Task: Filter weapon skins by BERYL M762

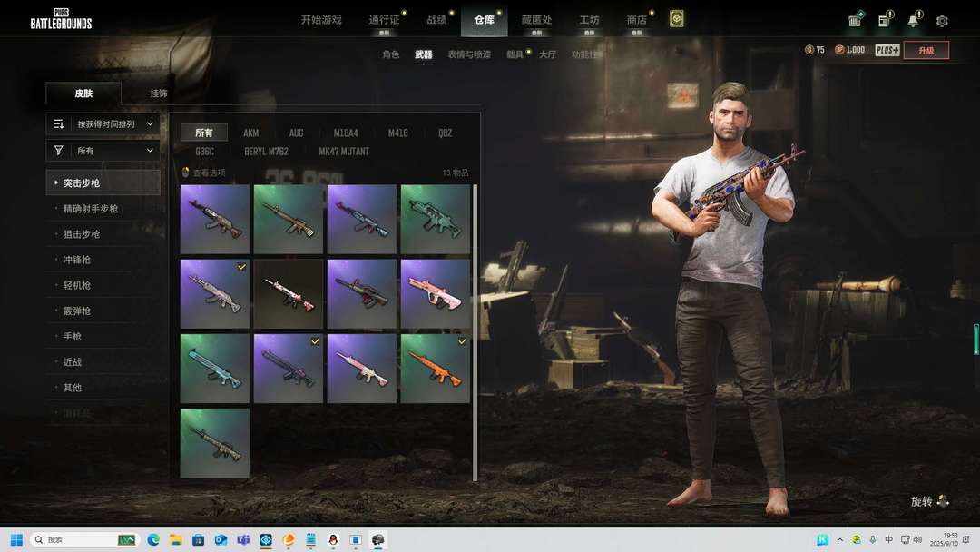Action: point(266,152)
